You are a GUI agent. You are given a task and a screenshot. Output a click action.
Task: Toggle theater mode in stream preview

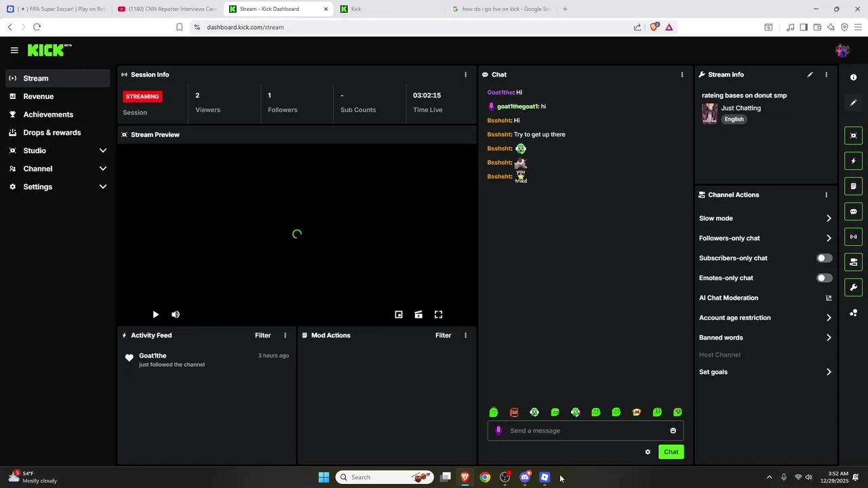418,314
